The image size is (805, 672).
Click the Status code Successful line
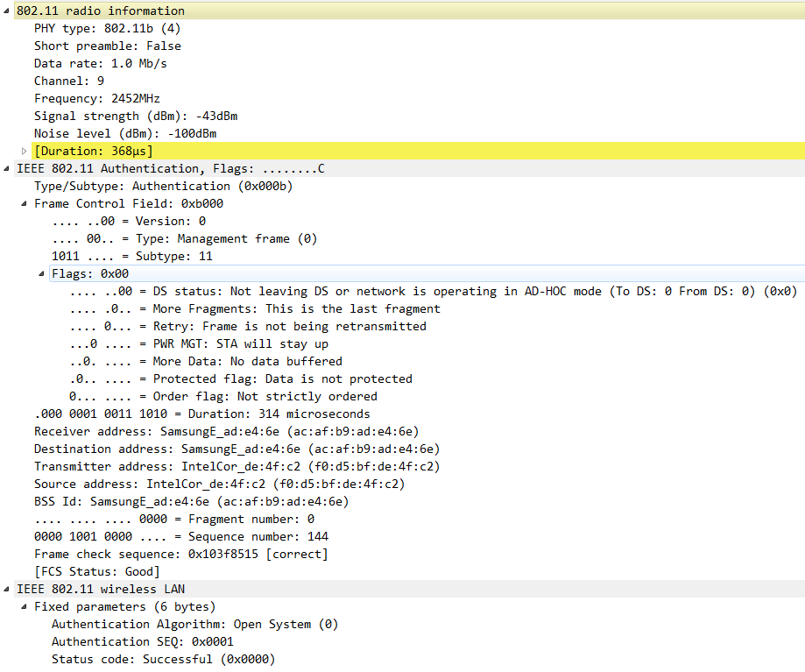pyautogui.click(x=163, y=659)
